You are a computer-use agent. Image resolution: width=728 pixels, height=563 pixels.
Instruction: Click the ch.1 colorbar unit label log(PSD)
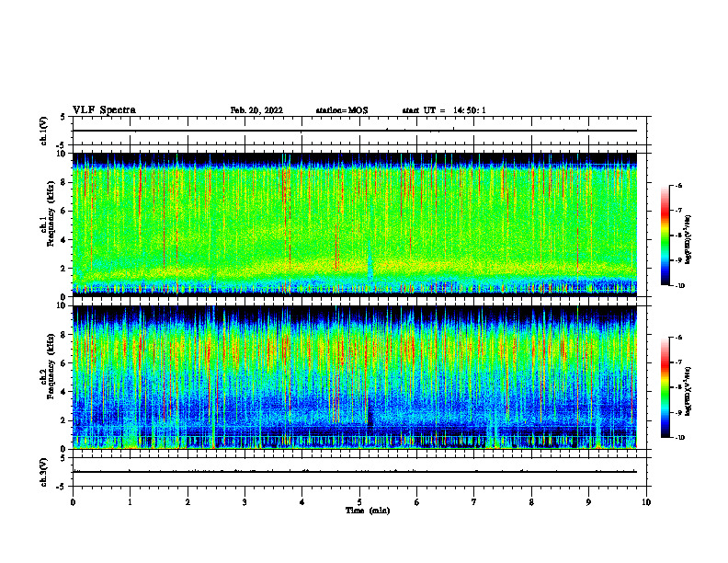tap(688, 240)
